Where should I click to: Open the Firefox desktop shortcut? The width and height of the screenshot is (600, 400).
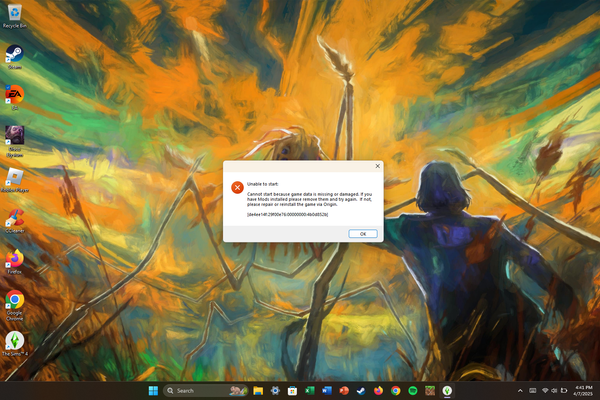tap(15, 259)
